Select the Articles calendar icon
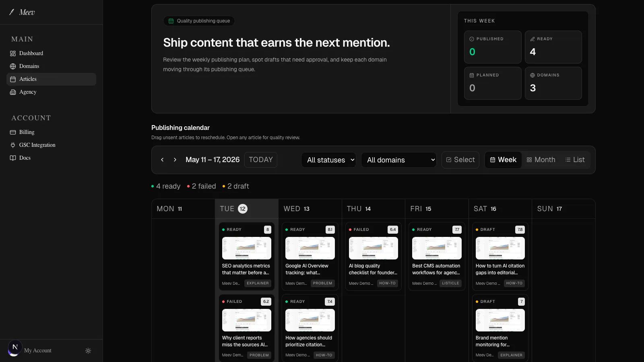This screenshot has width=644, height=362. coord(13,79)
